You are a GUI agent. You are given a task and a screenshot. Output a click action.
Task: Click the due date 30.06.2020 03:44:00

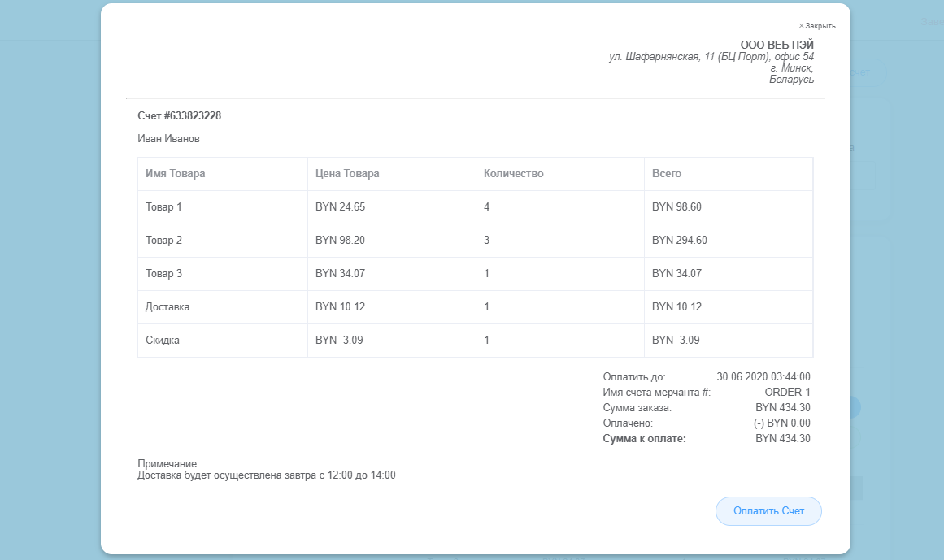pyautogui.click(x=763, y=377)
